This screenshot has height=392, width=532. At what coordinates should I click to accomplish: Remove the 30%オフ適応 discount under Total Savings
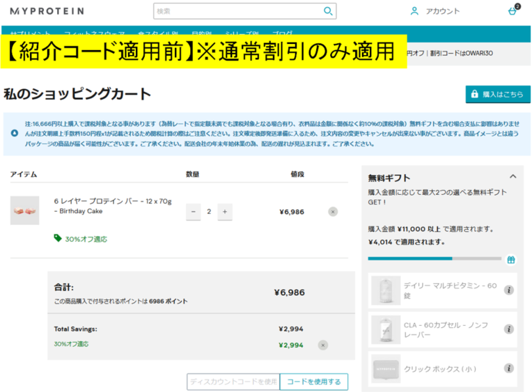[x=322, y=345]
